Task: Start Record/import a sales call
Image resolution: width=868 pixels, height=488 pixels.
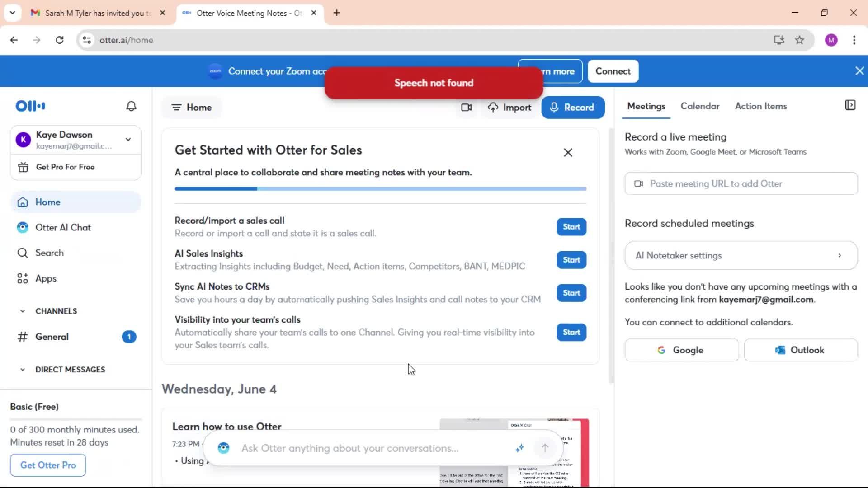Action: pyautogui.click(x=571, y=227)
